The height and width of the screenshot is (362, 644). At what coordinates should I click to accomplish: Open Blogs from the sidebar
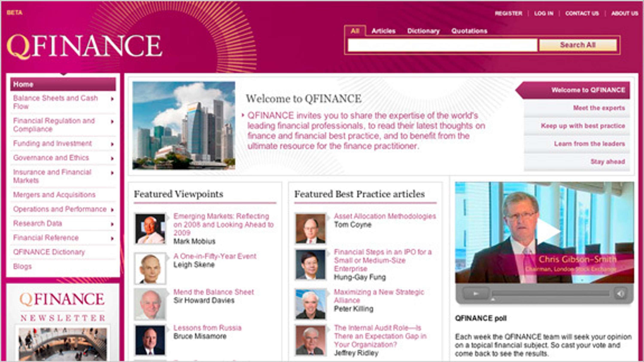pyautogui.click(x=22, y=266)
